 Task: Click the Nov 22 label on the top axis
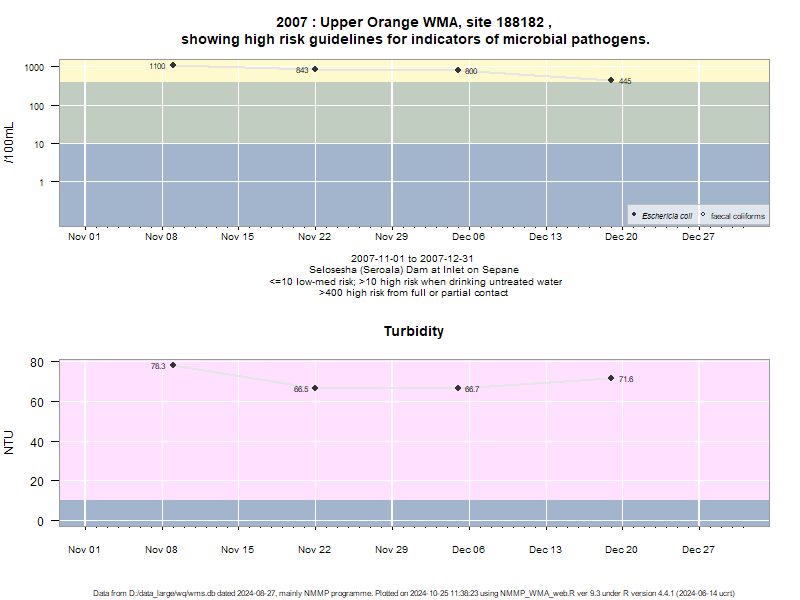[314, 237]
